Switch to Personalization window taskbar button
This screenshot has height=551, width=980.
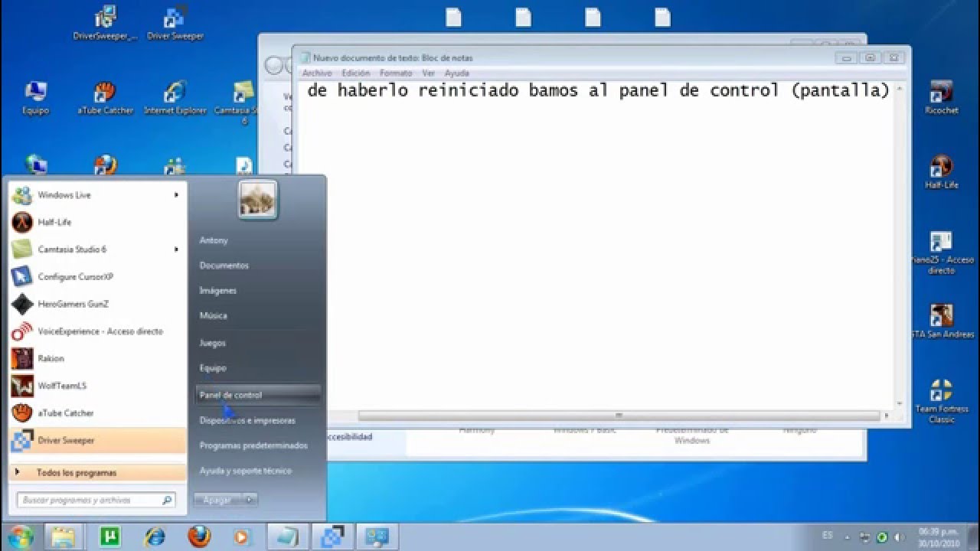click(377, 536)
